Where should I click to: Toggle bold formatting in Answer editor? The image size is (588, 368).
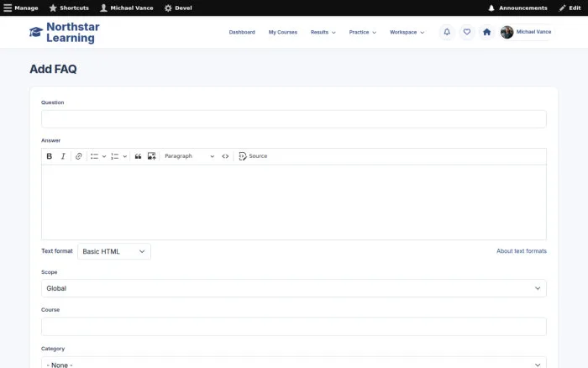49,156
